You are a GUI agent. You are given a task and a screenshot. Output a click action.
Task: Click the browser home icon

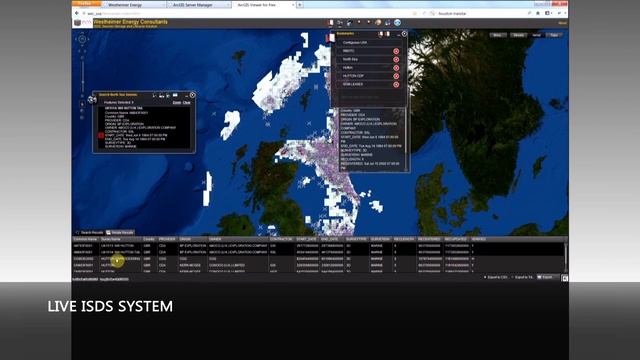(x=538, y=13)
